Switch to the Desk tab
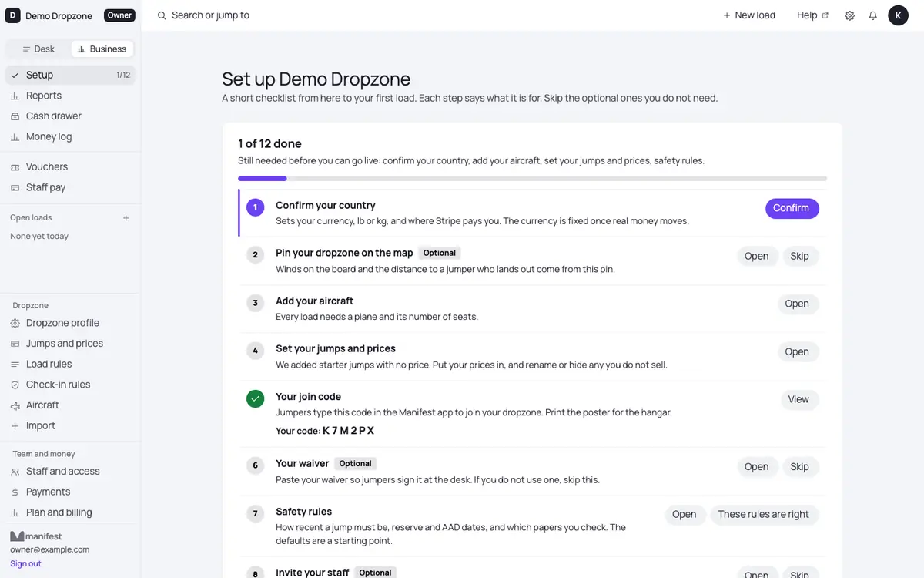 click(x=38, y=49)
